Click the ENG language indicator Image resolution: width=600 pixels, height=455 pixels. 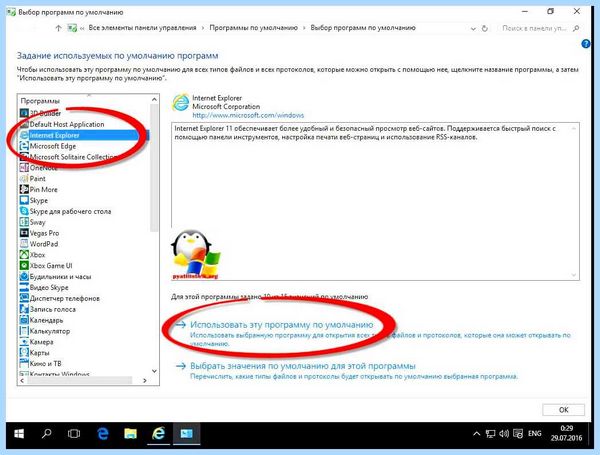tap(535, 434)
